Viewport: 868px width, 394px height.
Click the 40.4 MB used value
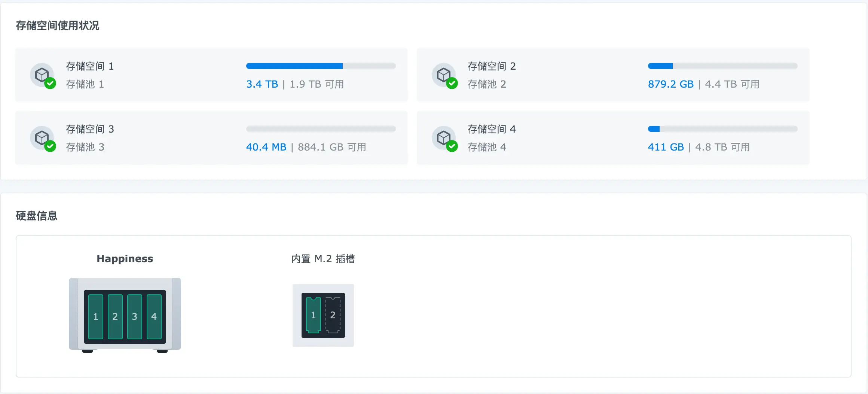coord(266,147)
